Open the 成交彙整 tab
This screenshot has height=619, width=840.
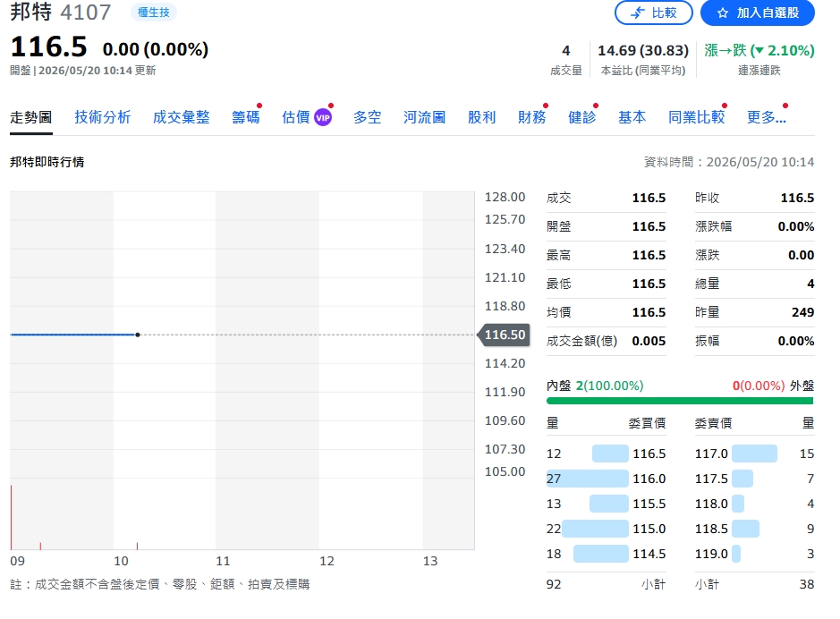(181, 117)
